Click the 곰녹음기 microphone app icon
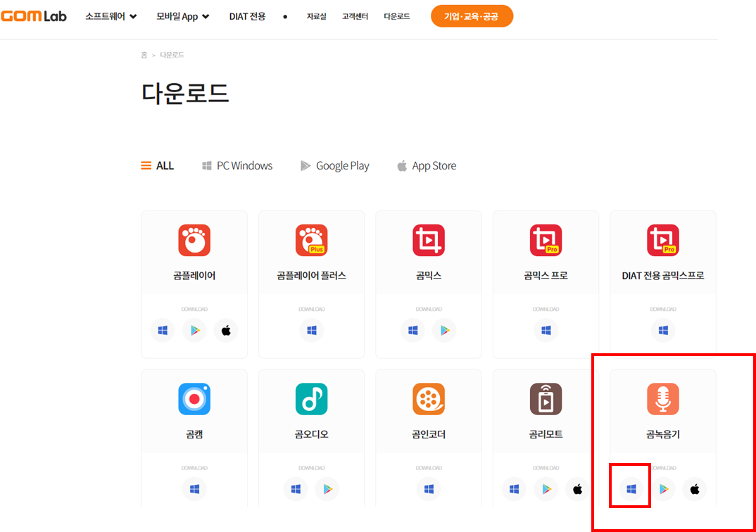 [663, 399]
